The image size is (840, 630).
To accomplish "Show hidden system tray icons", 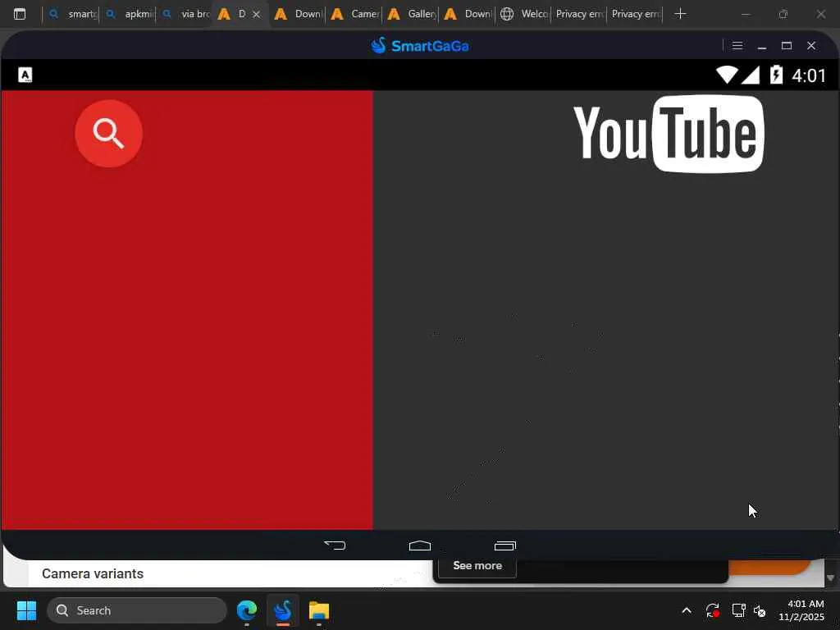I will pos(687,610).
